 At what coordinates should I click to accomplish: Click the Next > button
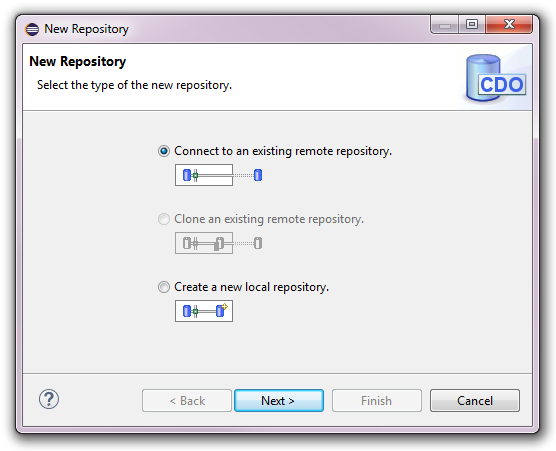tap(279, 401)
